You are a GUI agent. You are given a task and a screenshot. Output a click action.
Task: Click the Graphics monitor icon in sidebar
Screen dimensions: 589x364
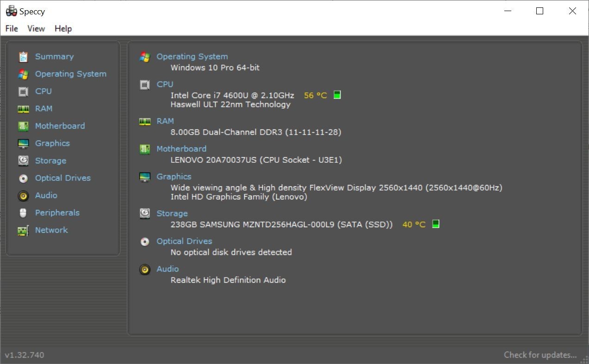23,143
